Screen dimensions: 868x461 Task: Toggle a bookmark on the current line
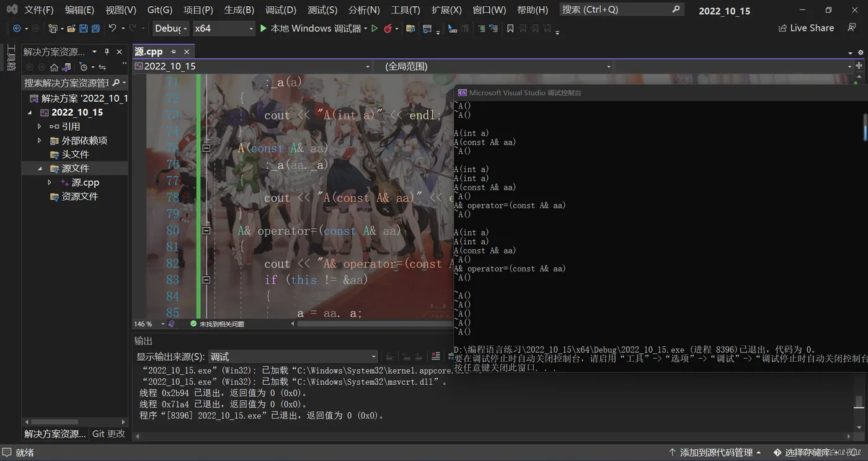[x=510, y=29]
